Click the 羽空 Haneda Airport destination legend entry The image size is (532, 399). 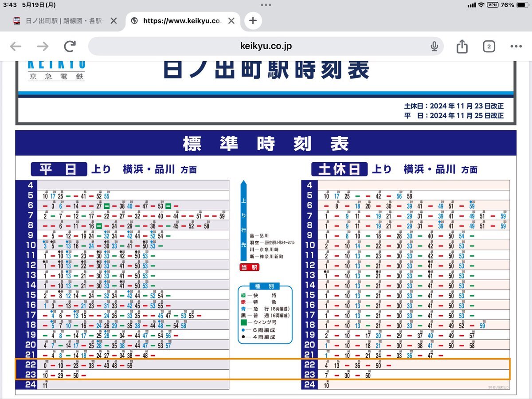point(272,243)
